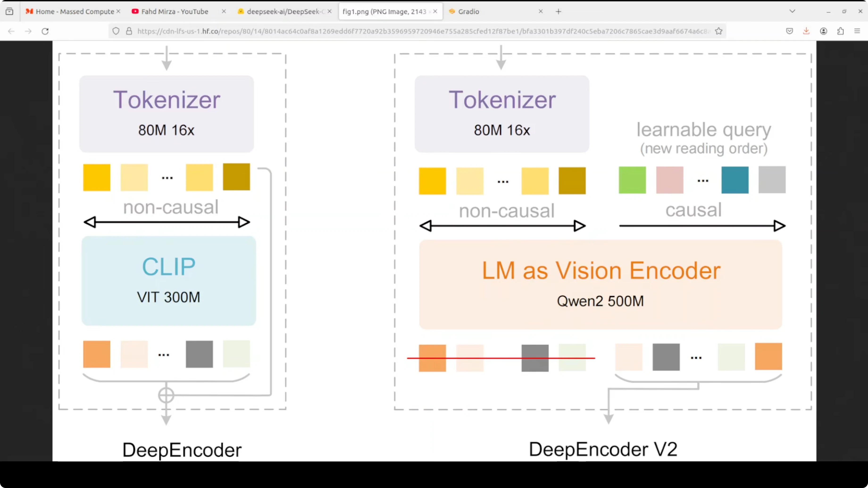Show site security lock information

click(x=129, y=31)
